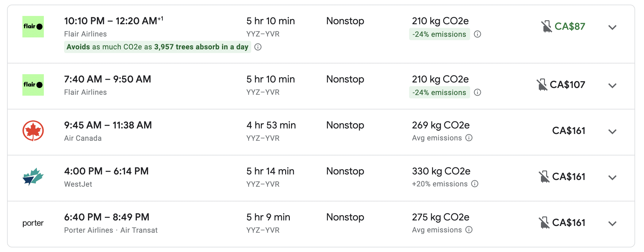This screenshot has width=644, height=252.
Task: Click info icon next to Air Canada Avg emissions
Action: pyautogui.click(x=469, y=138)
